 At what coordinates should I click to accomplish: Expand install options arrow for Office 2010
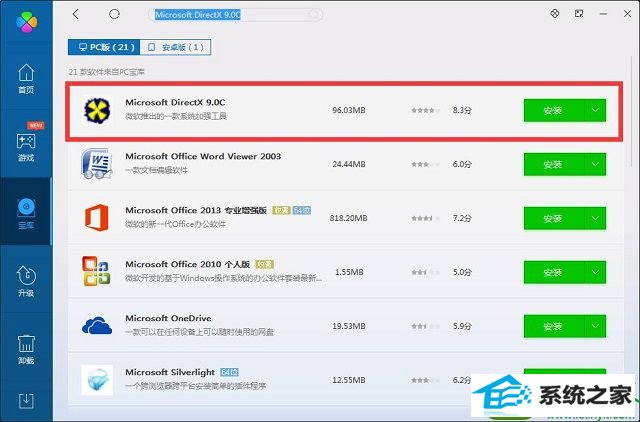(596, 272)
